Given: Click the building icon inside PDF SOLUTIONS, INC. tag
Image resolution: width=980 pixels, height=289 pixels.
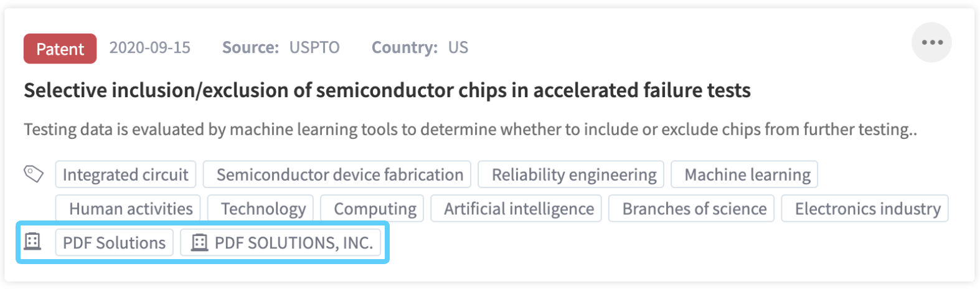Looking at the screenshot, I should 199,242.
